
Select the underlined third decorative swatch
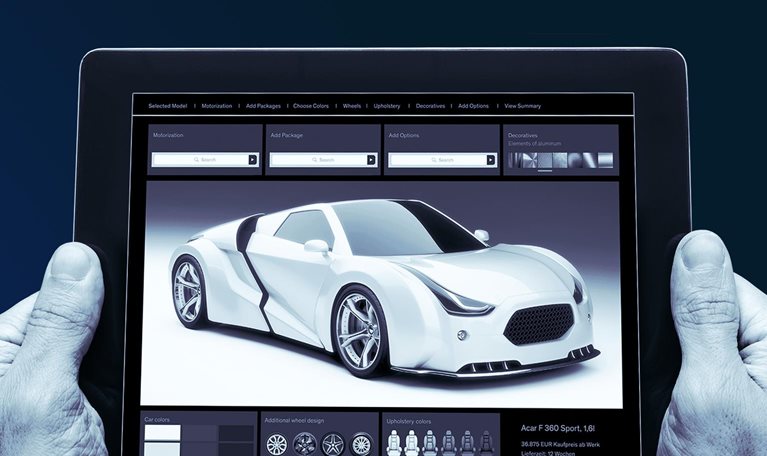pyautogui.click(x=545, y=160)
